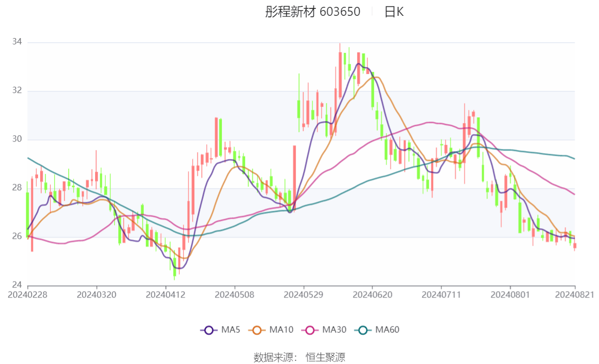Click the MA5 purple legend circle marker
Screen dimensions: 599x364
point(209,330)
